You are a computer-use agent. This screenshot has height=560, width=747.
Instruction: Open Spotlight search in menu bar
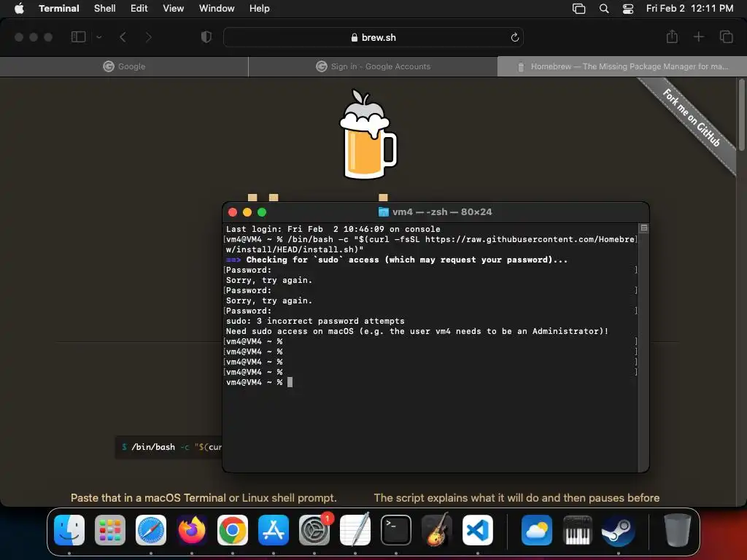click(603, 8)
